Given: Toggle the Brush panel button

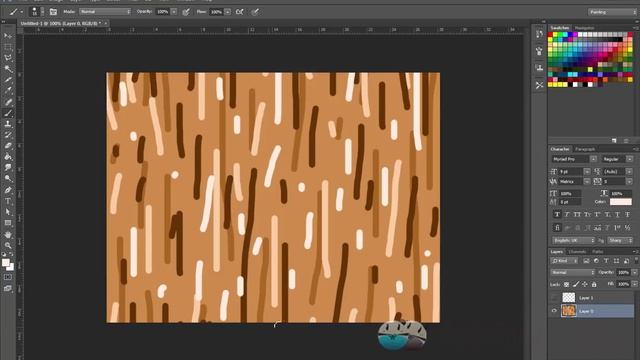Looking at the screenshot, I should 53,12.
